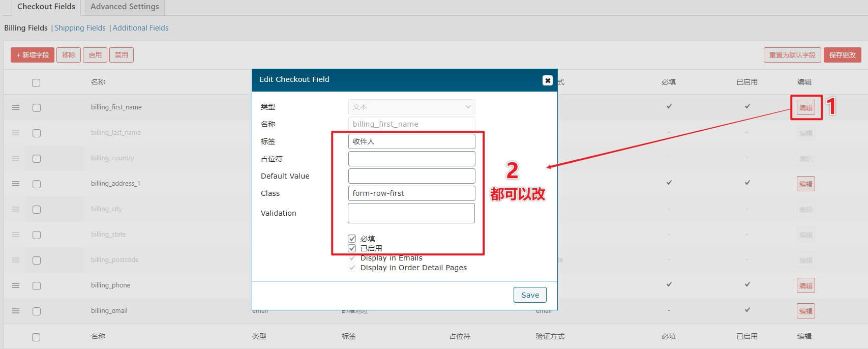868x349 pixels.
Task: Click the 占位符 placeholder input field
Action: coord(412,159)
